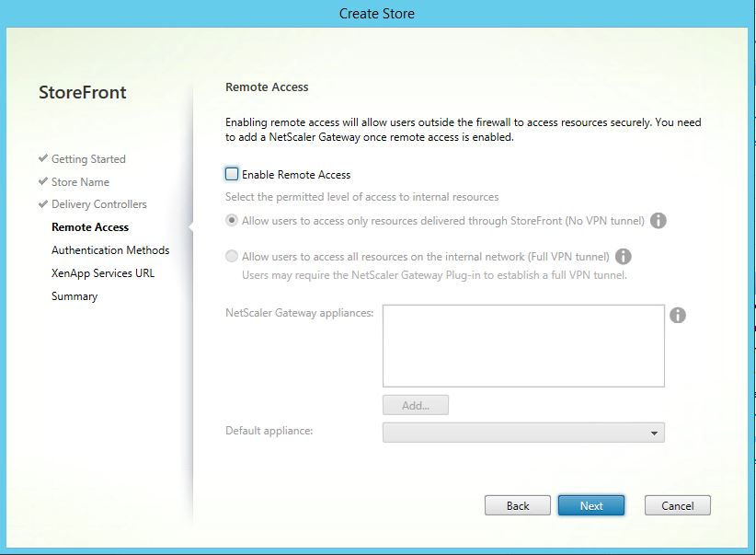The height and width of the screenshot is (555, 756).
Task: Click the 'NetScaler Gateway appliances:' label
Action: 300,313
